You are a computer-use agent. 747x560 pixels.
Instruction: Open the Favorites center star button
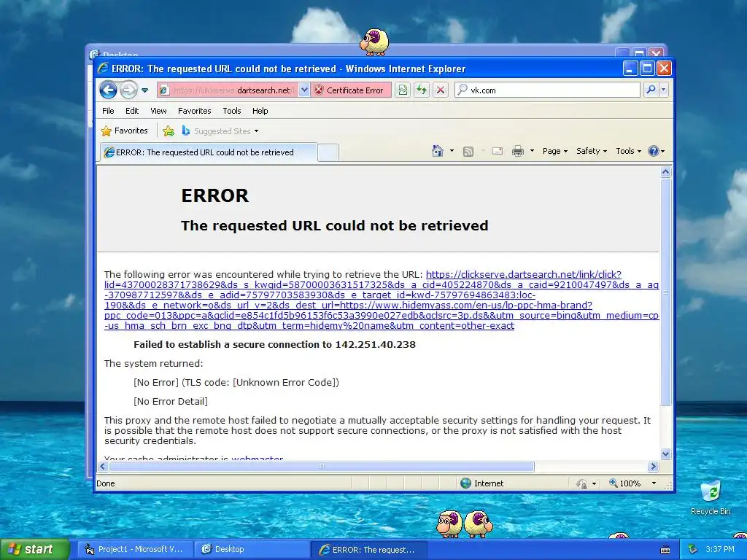click(x=124, y=131)
